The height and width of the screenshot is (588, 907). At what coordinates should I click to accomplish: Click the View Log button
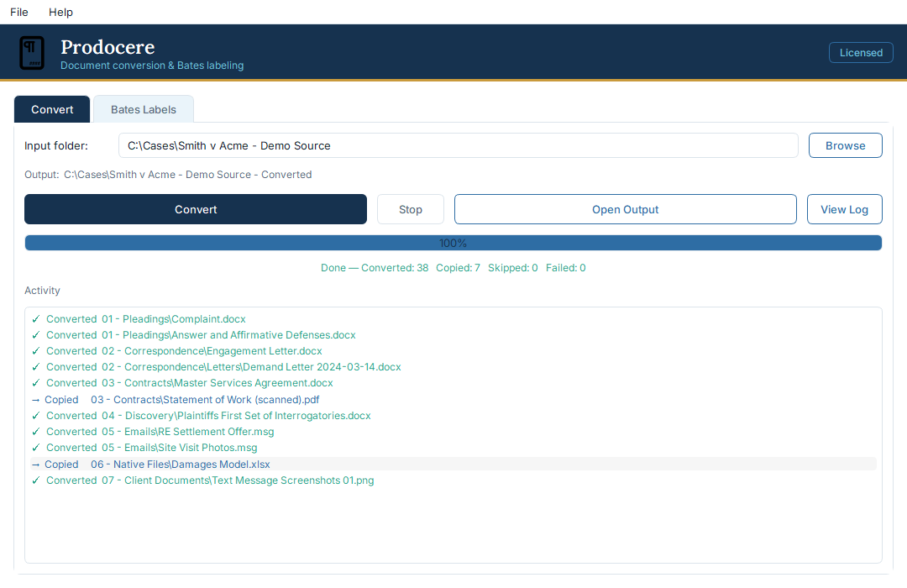point(845,209)
